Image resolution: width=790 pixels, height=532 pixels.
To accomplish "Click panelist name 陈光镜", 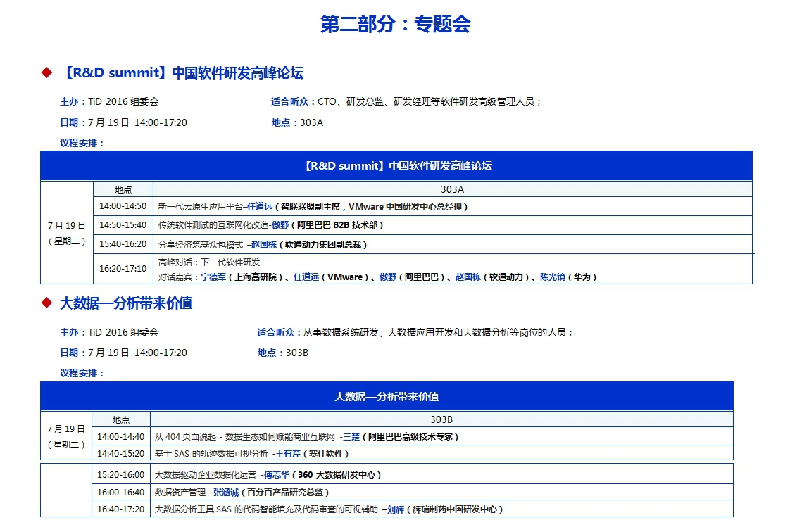I will pyautogui.click(x=553, y=277).
